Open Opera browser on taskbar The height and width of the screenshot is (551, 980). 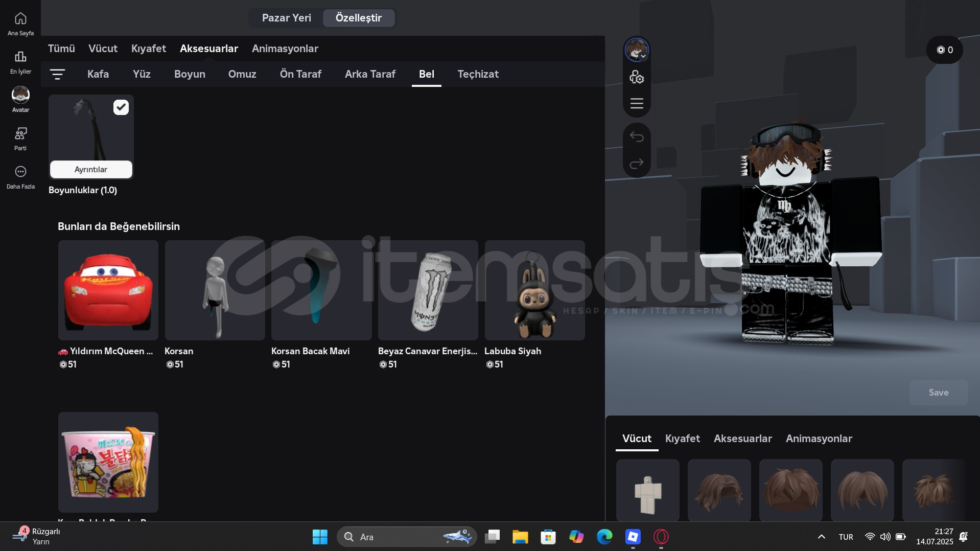[661, 537]
